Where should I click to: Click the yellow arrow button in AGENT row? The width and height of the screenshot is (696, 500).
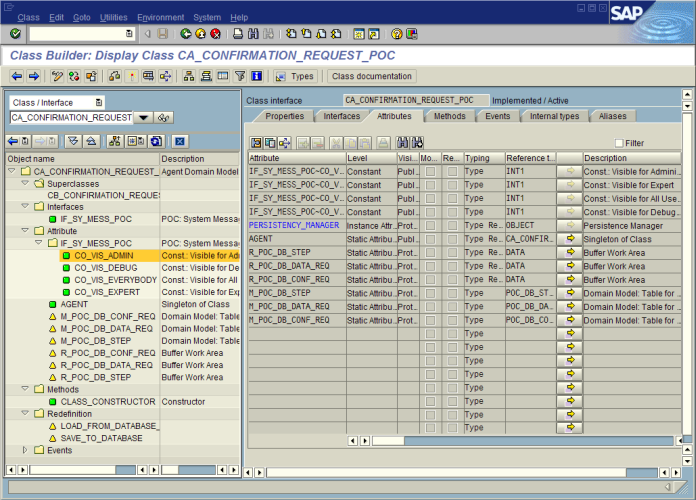569,239
